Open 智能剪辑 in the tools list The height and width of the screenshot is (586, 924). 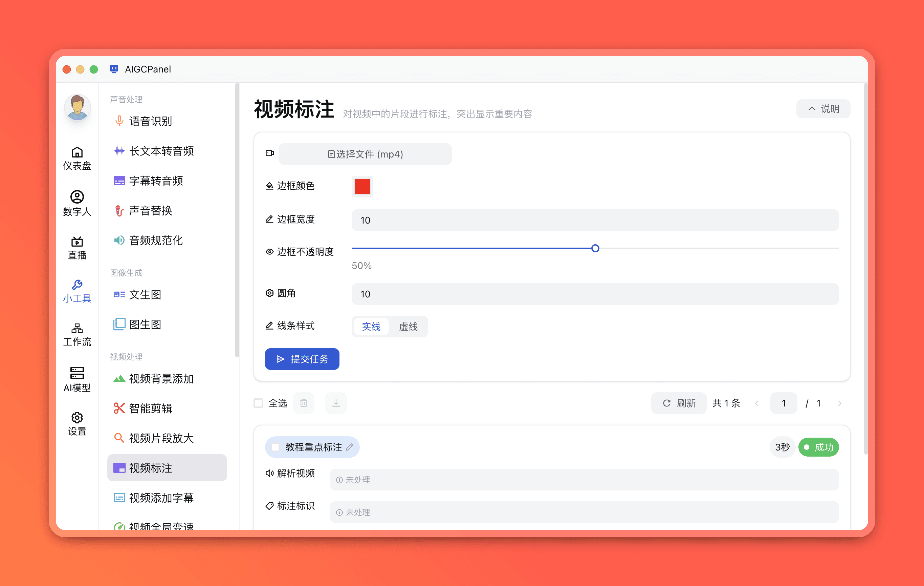tap(167, 408)
